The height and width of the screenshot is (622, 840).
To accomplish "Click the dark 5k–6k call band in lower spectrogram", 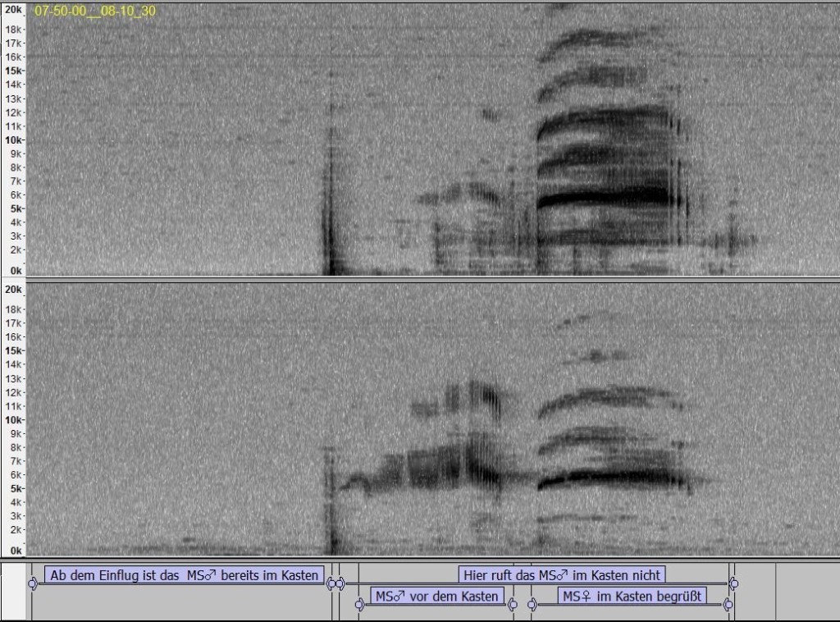I will click(607, 478).
